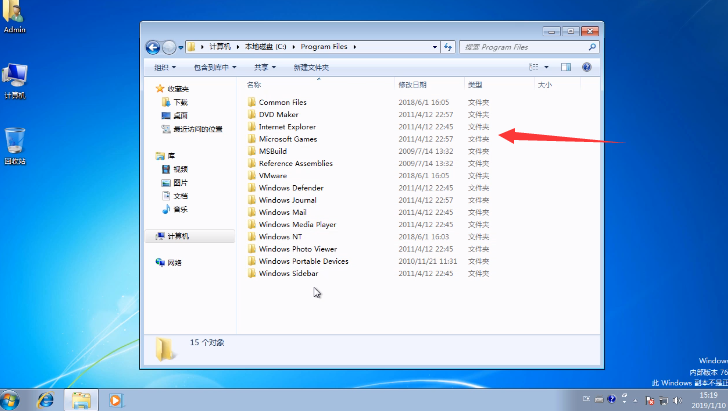Open the 共享 (Share) menu
The image size is (728, 411).
click(265, 67)
